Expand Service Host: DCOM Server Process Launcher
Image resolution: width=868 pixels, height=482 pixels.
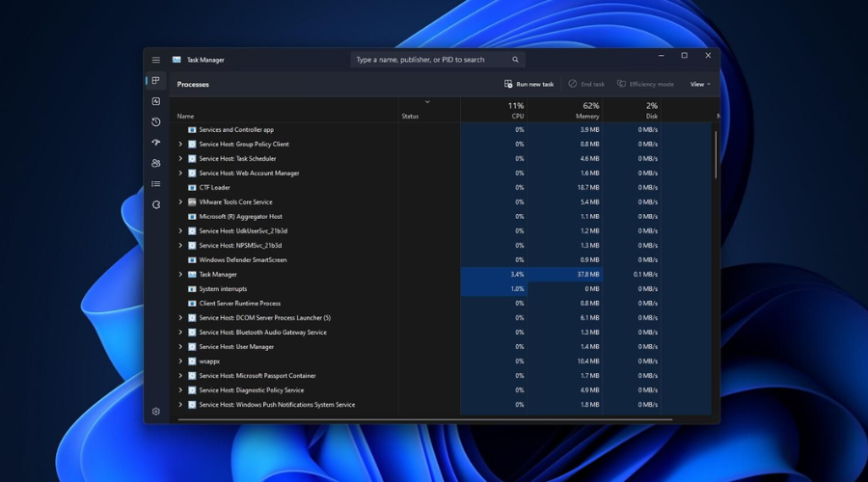click(x=180, y=318)
